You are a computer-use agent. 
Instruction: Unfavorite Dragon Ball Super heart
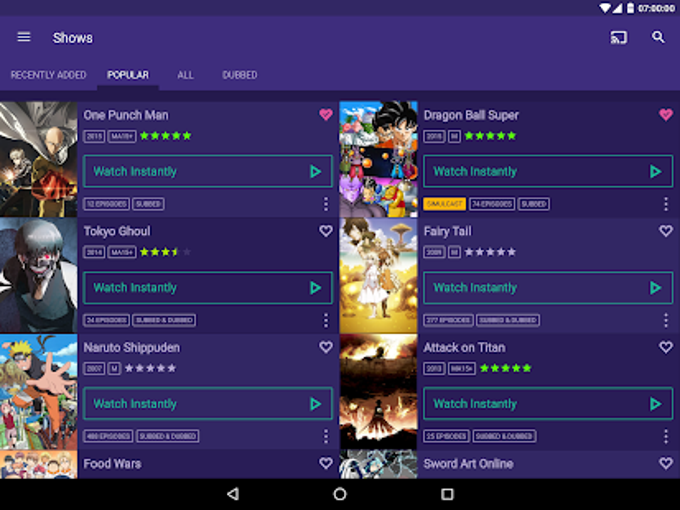point(666,114)
